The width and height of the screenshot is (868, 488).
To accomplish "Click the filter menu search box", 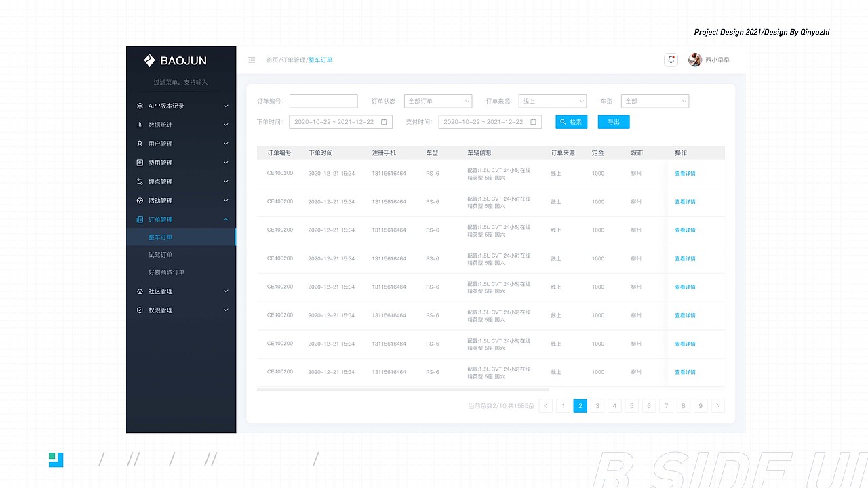I will point(181,83).
